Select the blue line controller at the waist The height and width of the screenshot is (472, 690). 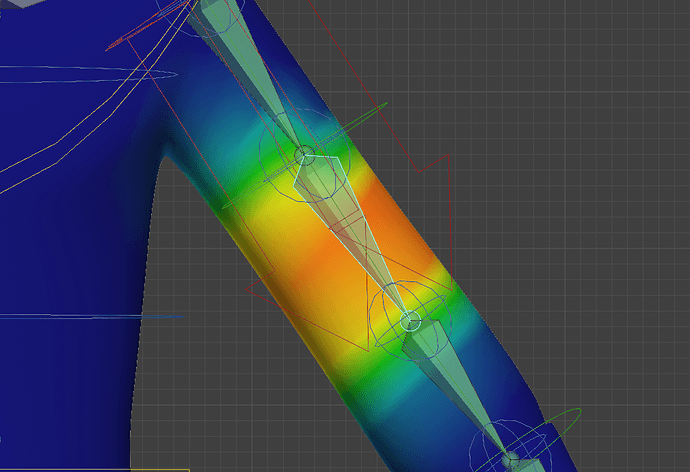(x=92, y=316)
